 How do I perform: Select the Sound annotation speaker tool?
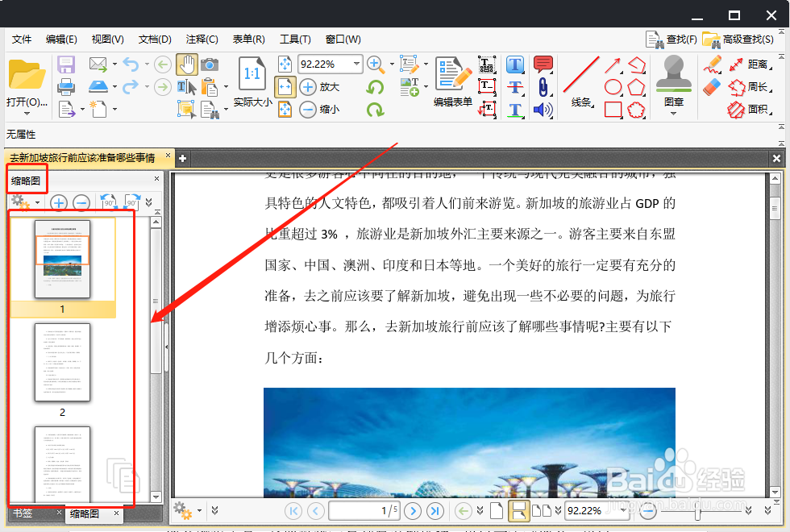pos(543,110)
